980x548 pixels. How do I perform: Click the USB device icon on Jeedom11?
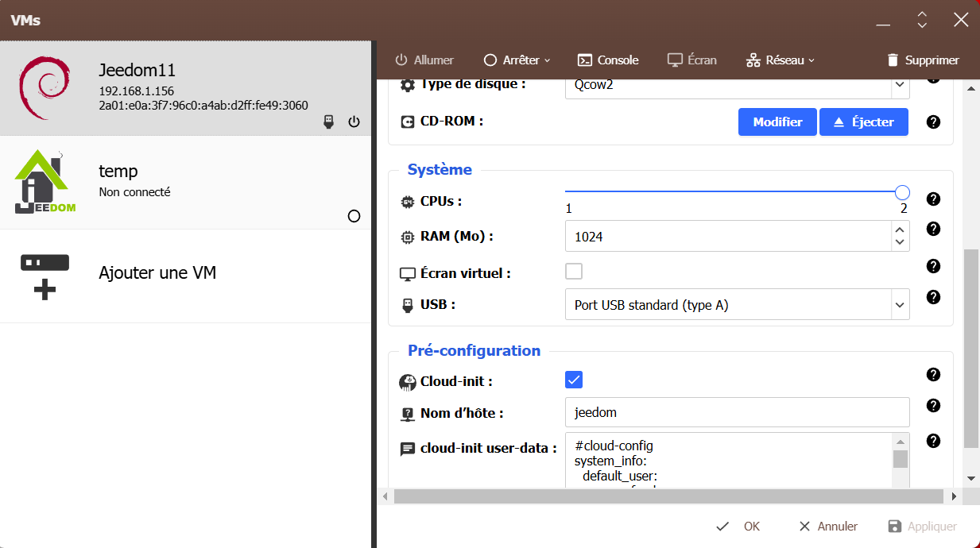(328, 122)
